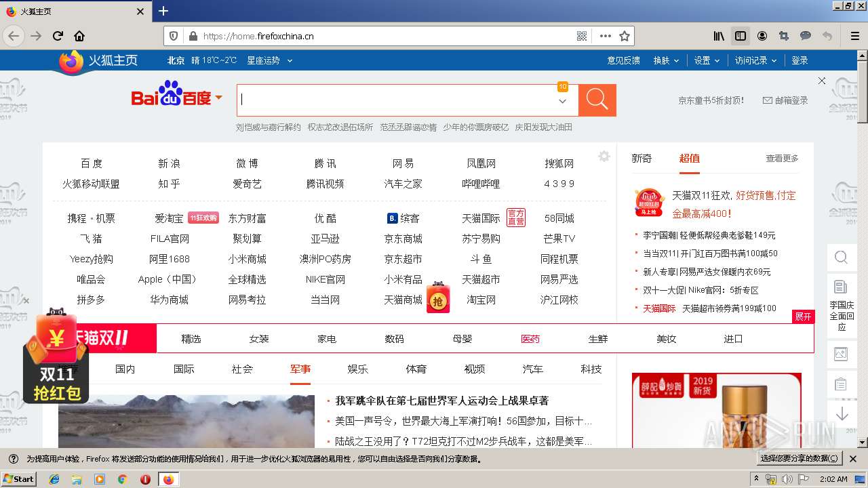Viewport: 868px width, 488px height.
Task: Open Firefox account icon
Action: click(762, 36)
